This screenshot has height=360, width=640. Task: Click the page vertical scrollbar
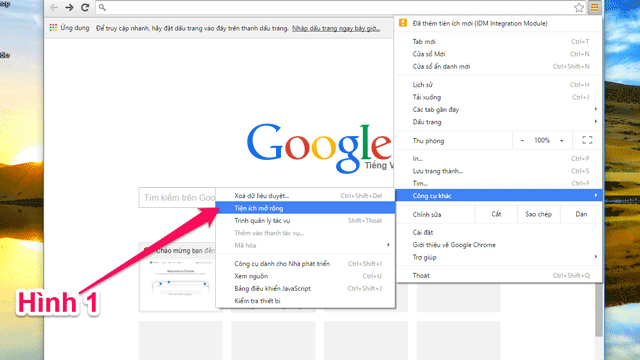(x=599, y=310)
